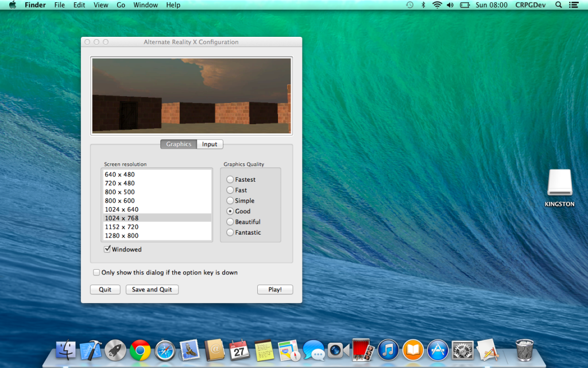Pick 1280 x 800 resolution
This screenshot has height=368, width=588.
[157, 235]
